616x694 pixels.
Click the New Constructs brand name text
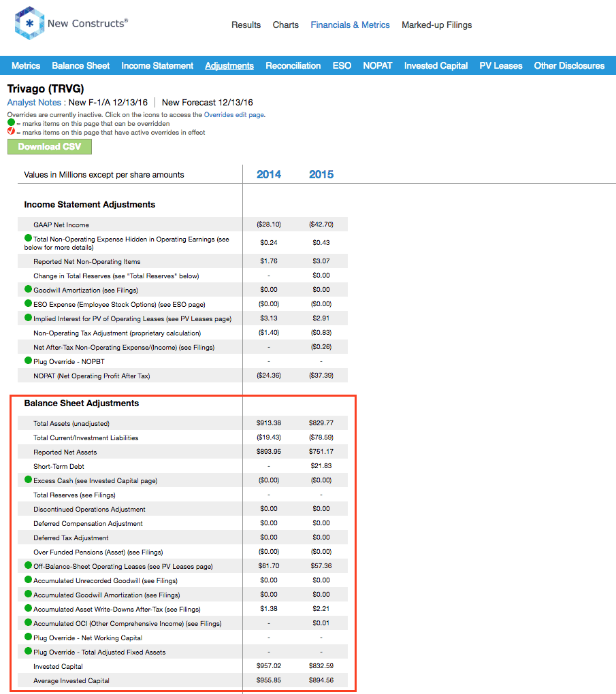point(88,23)
